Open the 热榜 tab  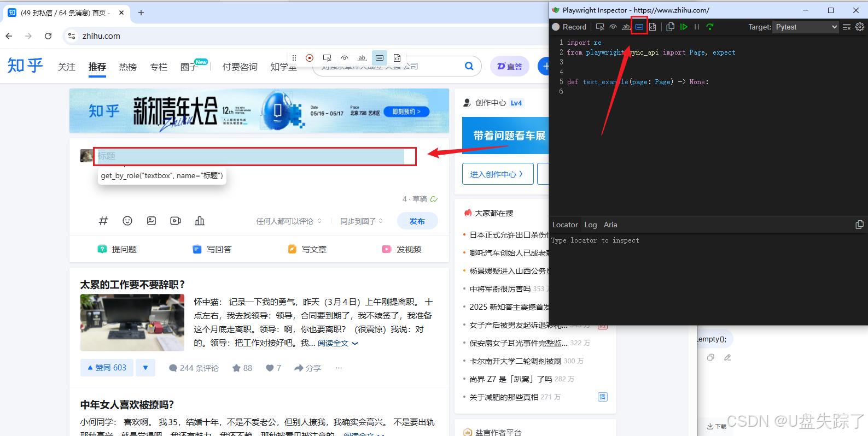pyautogui.click(x=128, y=67)
